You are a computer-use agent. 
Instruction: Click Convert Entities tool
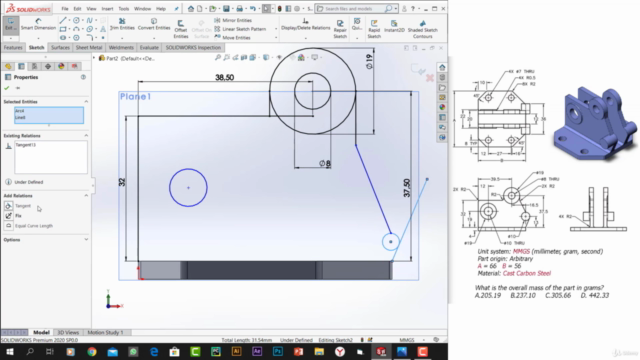[154, 24]
